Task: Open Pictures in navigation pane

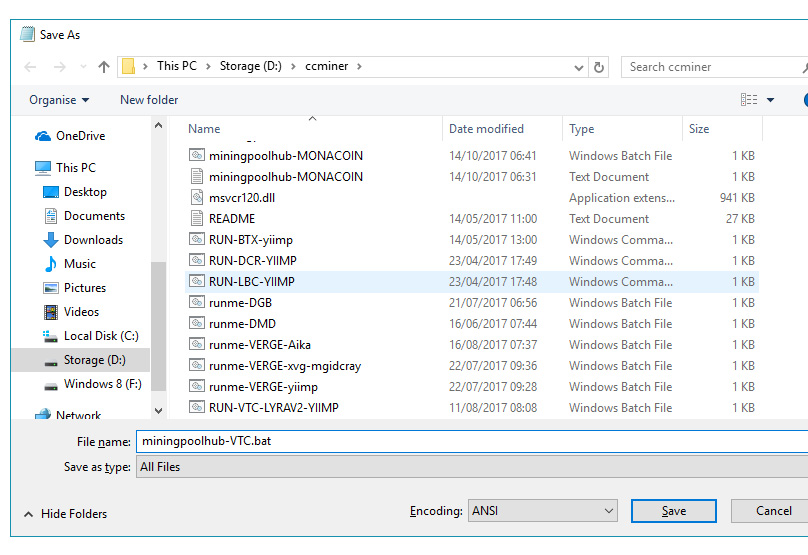Action: 75,288
